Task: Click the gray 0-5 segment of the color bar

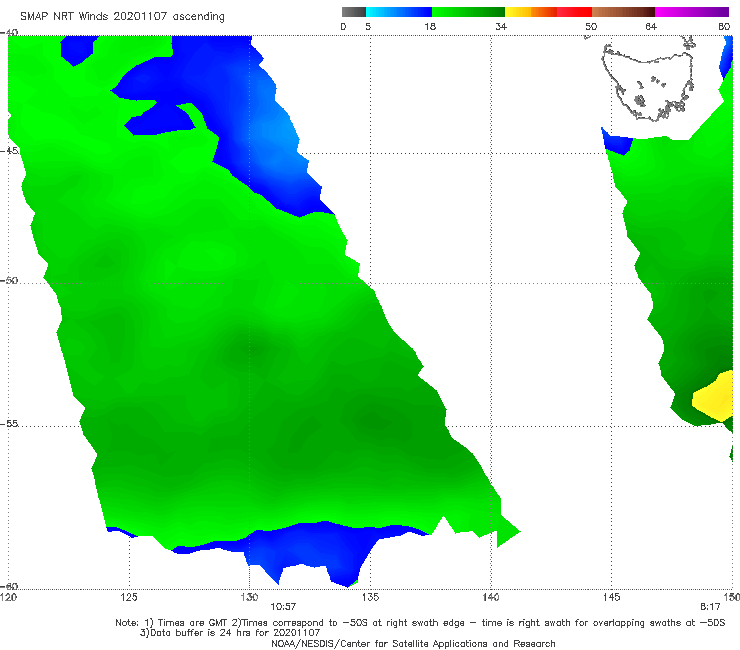Action: [354, 12]
